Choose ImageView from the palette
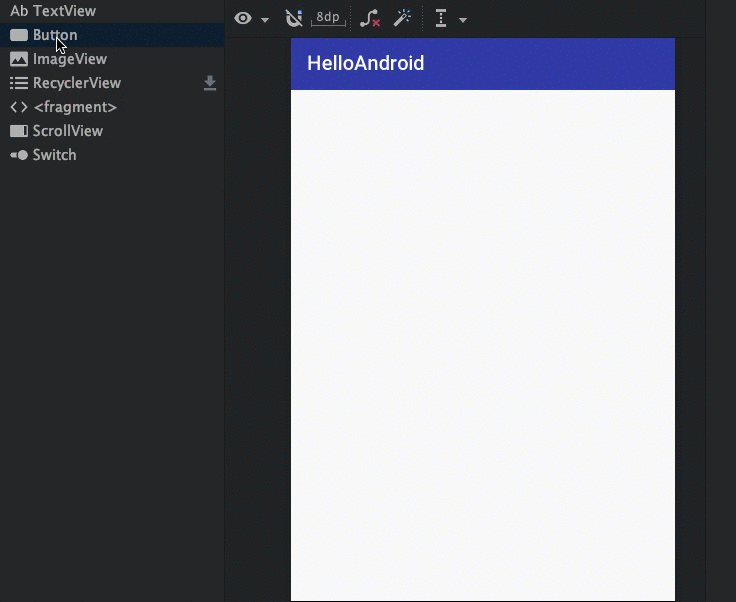This screenshot has height=602, width=736. (x=112, y=59)
